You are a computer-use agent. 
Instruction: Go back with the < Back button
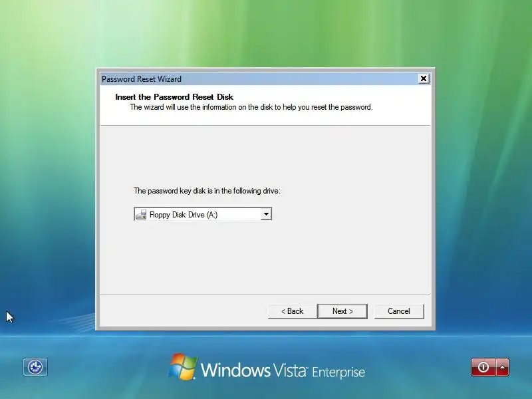[x=292, y=311]
